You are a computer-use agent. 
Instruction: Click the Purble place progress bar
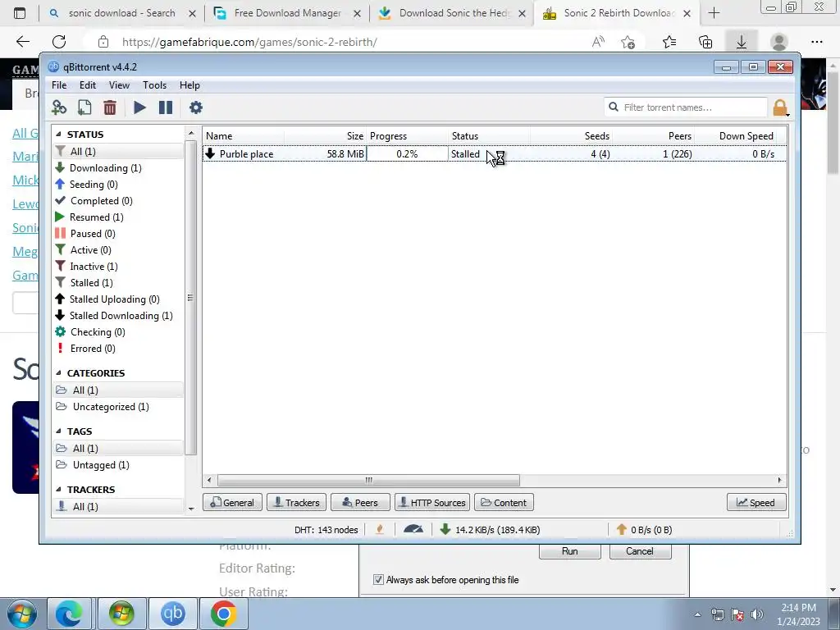(x=407, y=154)
